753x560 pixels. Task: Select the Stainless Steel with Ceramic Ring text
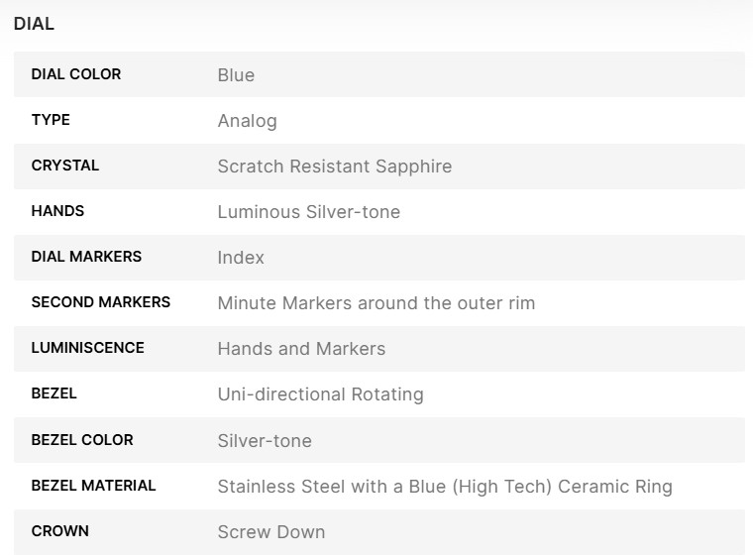click(x=444, y=487)
